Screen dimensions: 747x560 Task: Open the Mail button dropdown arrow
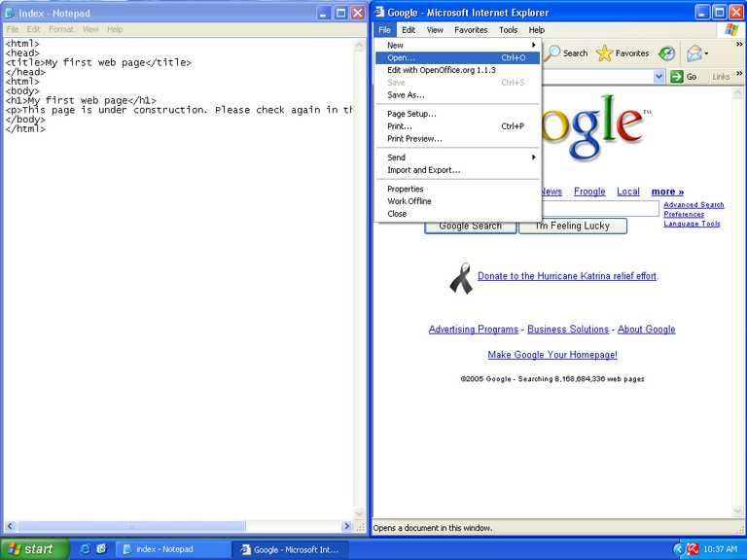tap(706, 53)
